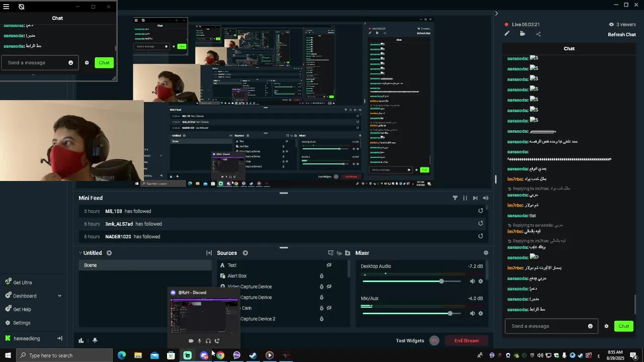Log out of hamaadking via the exit icon
Screen dimensions: 644x362
pos(59,338)
